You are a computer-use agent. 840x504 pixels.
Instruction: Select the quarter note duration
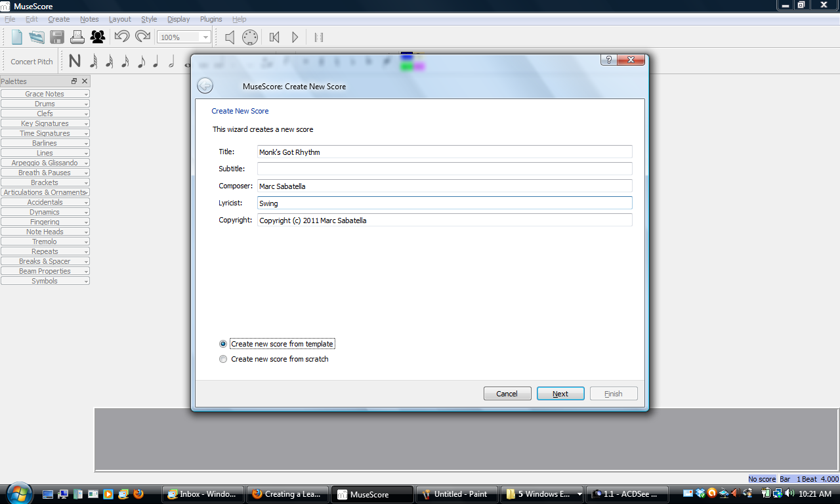156,62
